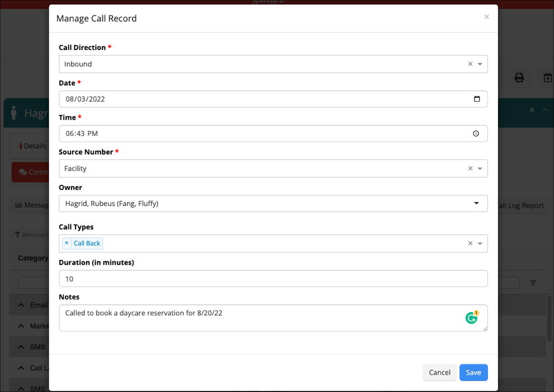
Task: Open the clock picker in Time field
Action: pyautogui.click(x=476, y=134)
